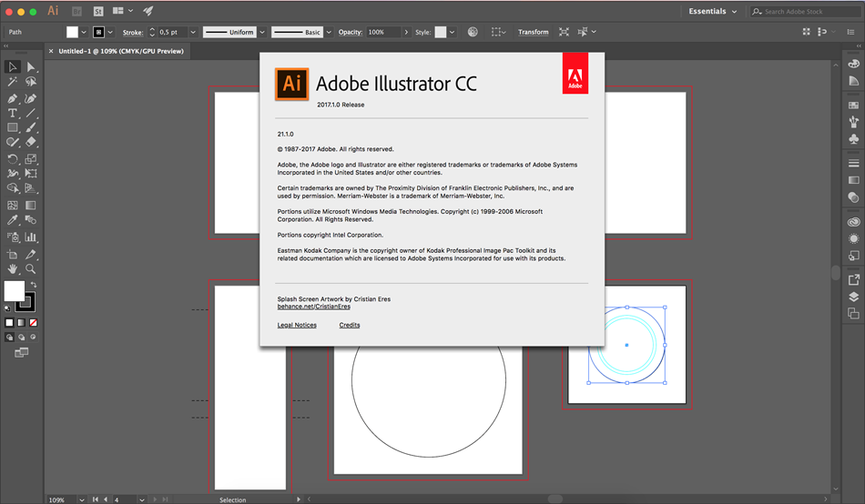The image size is (865, 504).
Task: Expand the Opacity slider arrow
Action: pyautogui.click(x=407, y=32)
